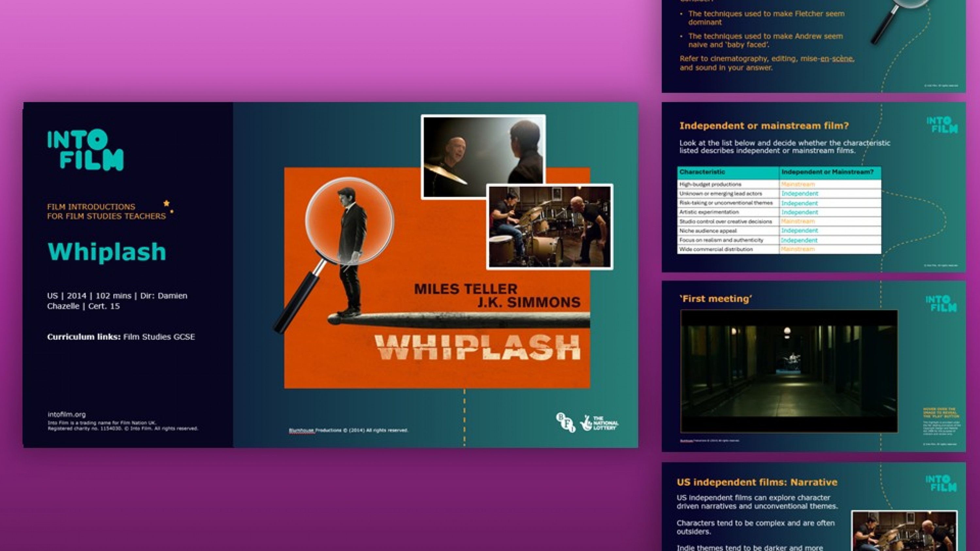Click the bullet about Andrew seeming naive
Image resolution: width=980 pixels, height=551 pixels.
pos(765,40)
